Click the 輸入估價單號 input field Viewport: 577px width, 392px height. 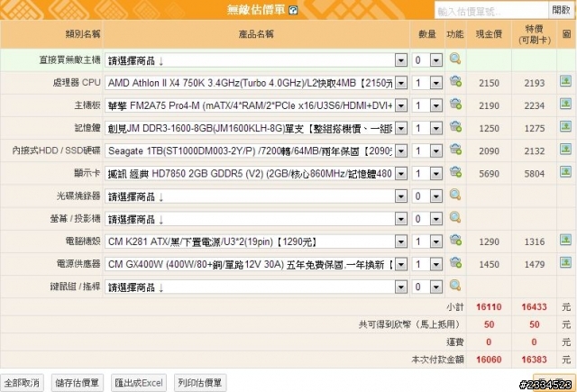(x=491, y=11)
